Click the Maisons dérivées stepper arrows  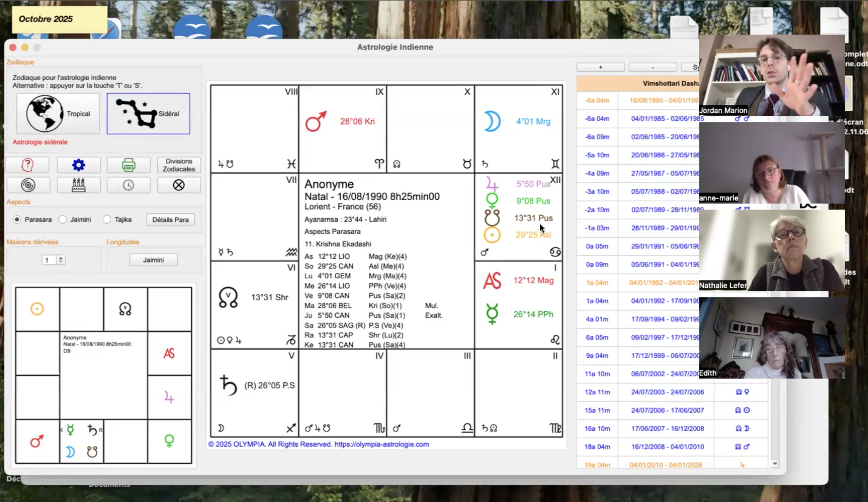61,260
